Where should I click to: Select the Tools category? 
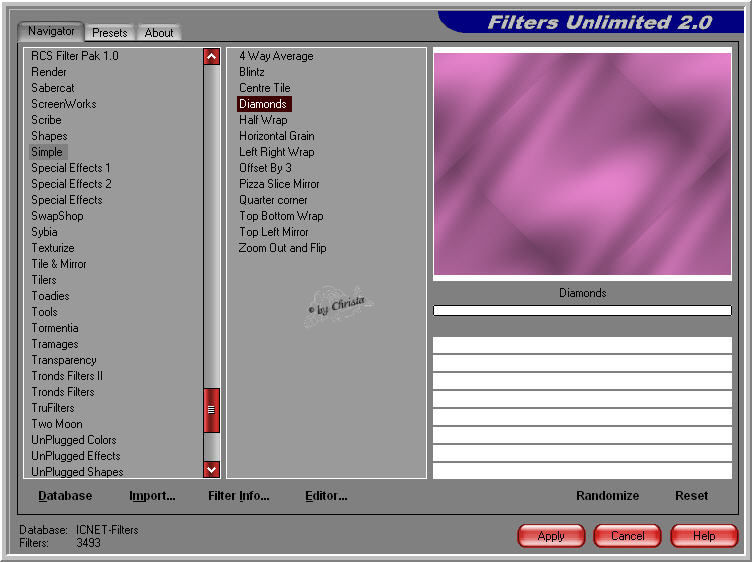tap(44, 312)
